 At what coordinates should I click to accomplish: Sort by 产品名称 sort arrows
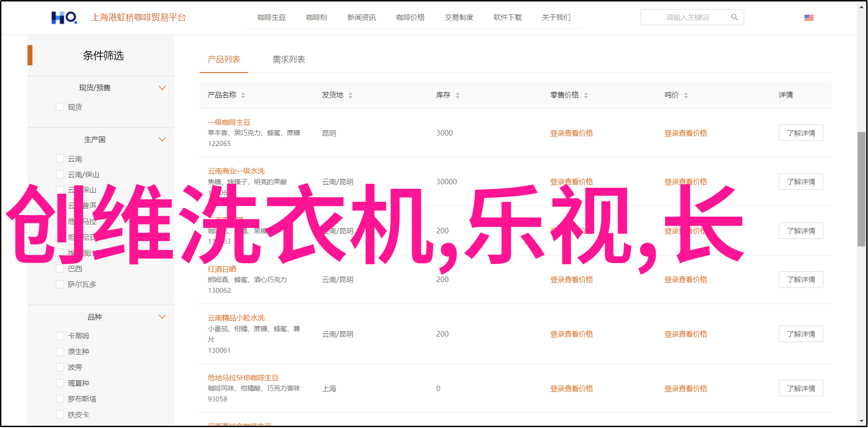pyautogui.click(x=243, y=95)
